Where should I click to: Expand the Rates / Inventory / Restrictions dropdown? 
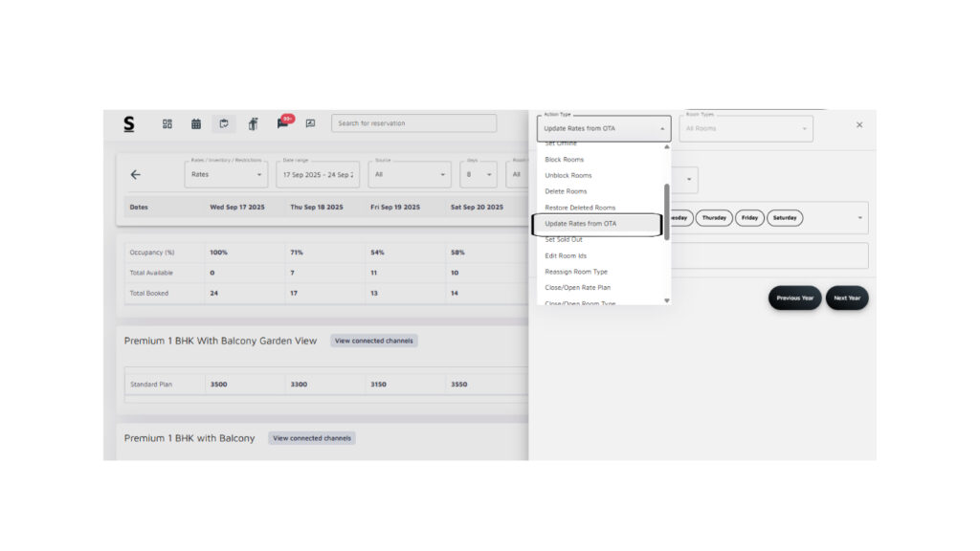point(225,175)
